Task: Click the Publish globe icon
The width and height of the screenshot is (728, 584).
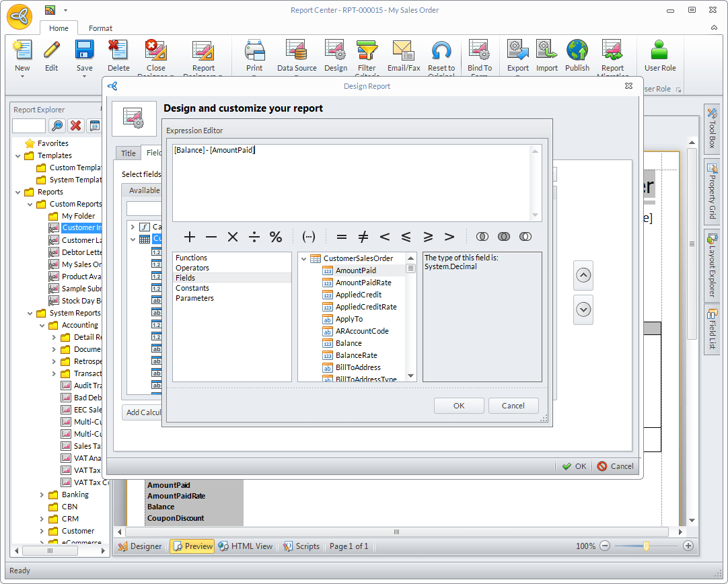Action: pyautogui.click(x=577, y=50)
